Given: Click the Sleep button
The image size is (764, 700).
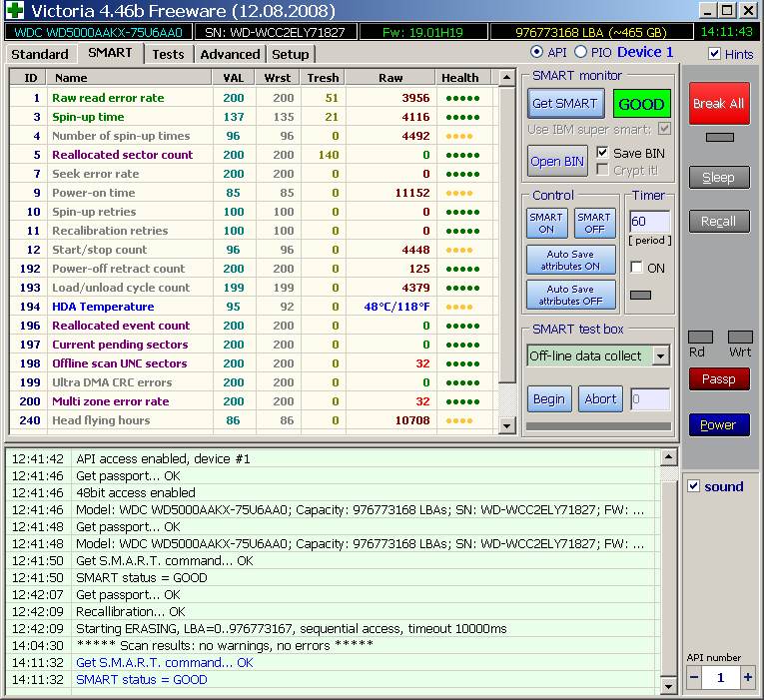Looking at the screenshot, I should click(x=719, y=178).
